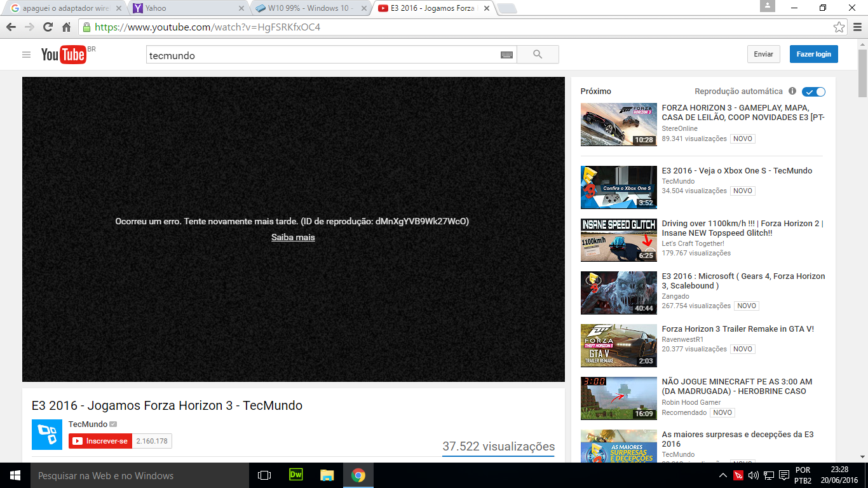This screenshot has width=868, height=488.
Task: Open the on-screen keyboard icon in search box
Action: (x=506, y=55)
